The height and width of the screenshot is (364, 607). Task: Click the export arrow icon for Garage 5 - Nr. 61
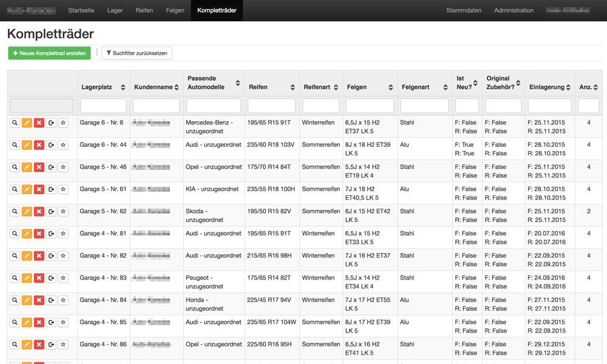click(51, 189)
